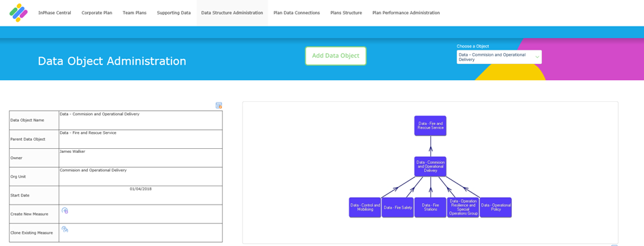Open the Choose a Object dropdown
This screenshot has height=246, width=644.
(x=499, y=57)
